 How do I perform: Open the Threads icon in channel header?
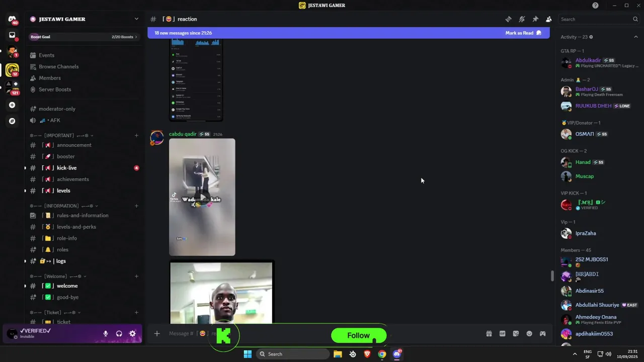pos(509,19)
